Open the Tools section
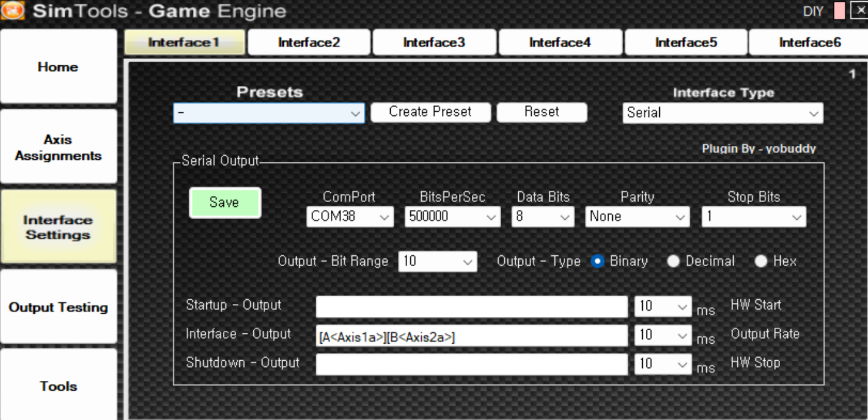The image size is (868, 420). pyautogui.click(x=58, y=386)
